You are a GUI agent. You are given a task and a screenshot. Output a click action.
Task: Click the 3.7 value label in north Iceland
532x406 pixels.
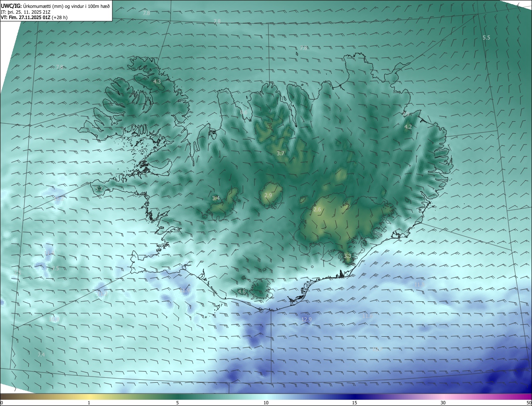(x=281, y=154)
